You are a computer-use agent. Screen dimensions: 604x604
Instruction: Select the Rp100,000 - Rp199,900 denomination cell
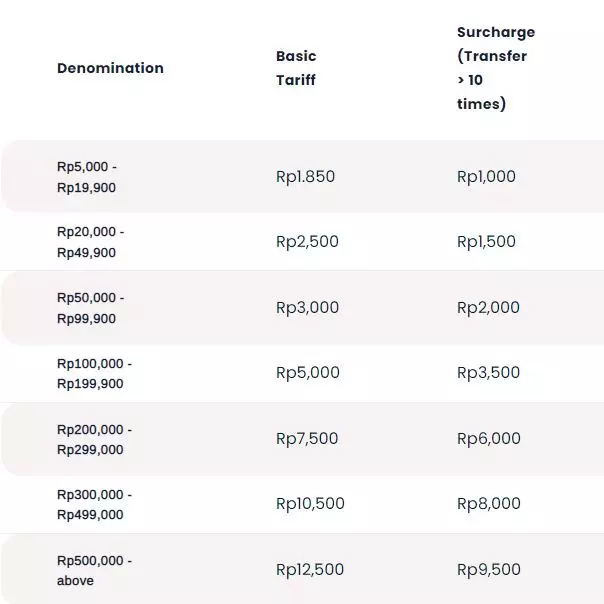(94, 373)
